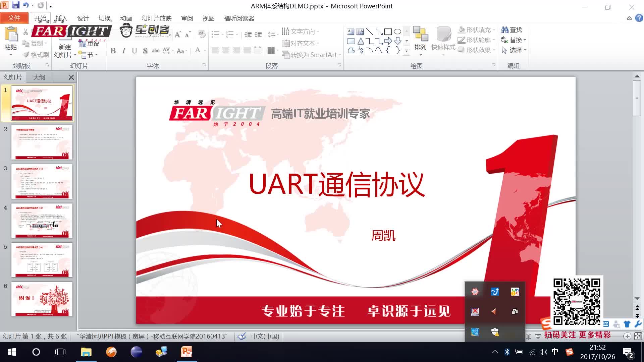Viewport: 644px width, 362px height.
Task: Click the Replace (替换) icon
Action: tap(513, 40)
